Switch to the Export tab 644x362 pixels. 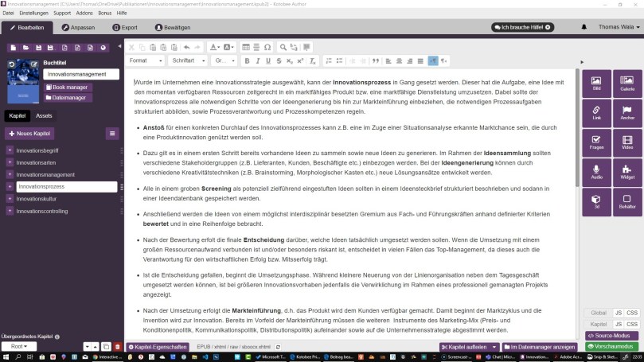point(125,27)
